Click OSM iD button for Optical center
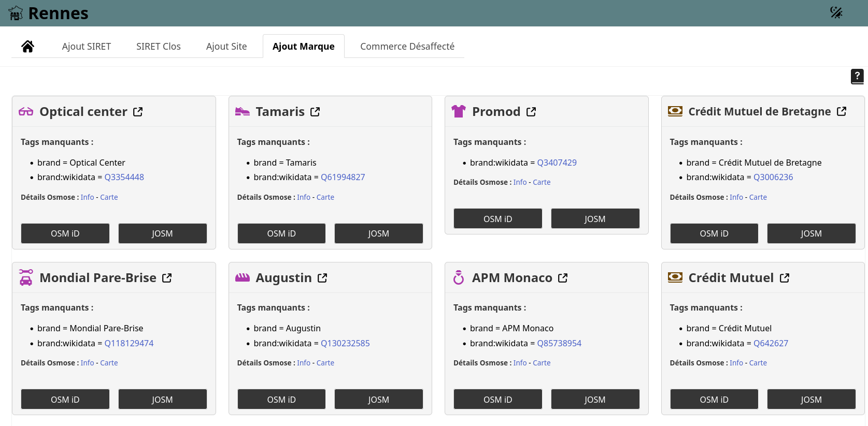This screenshot has height=426, width=868. (x=65, y=233)
